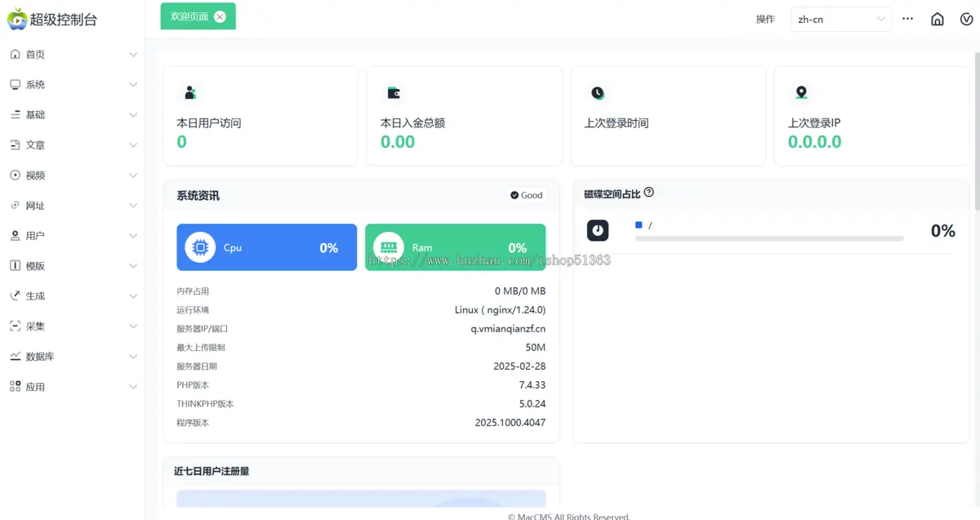Click the 应用 grid icon in sidebar
The width and height of the screenshot is (980, 520).
click(15, 387)
